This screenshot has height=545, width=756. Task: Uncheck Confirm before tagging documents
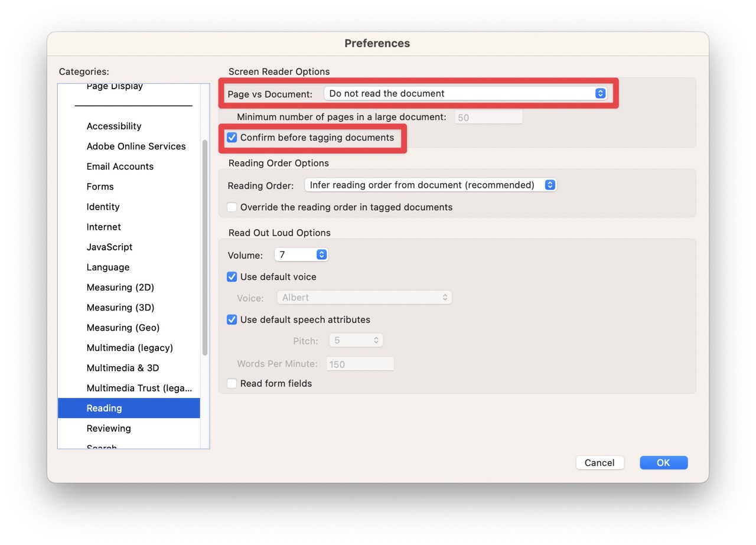click(x=232, y=137)
